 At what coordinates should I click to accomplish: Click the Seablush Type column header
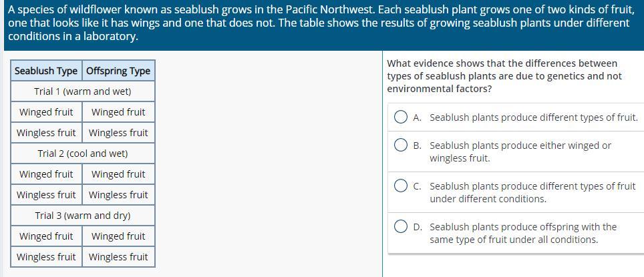pyautogui.click(x=46, y=71)
